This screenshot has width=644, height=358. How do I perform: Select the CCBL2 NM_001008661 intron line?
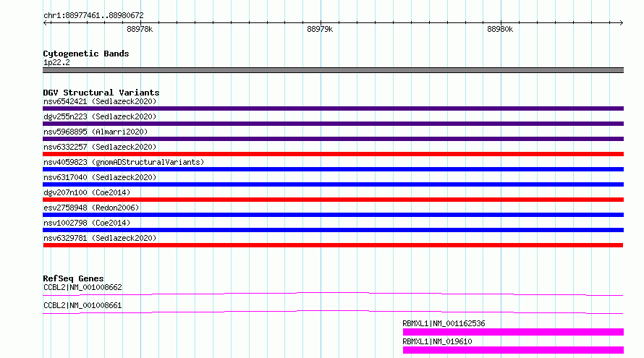coord(333,312)
